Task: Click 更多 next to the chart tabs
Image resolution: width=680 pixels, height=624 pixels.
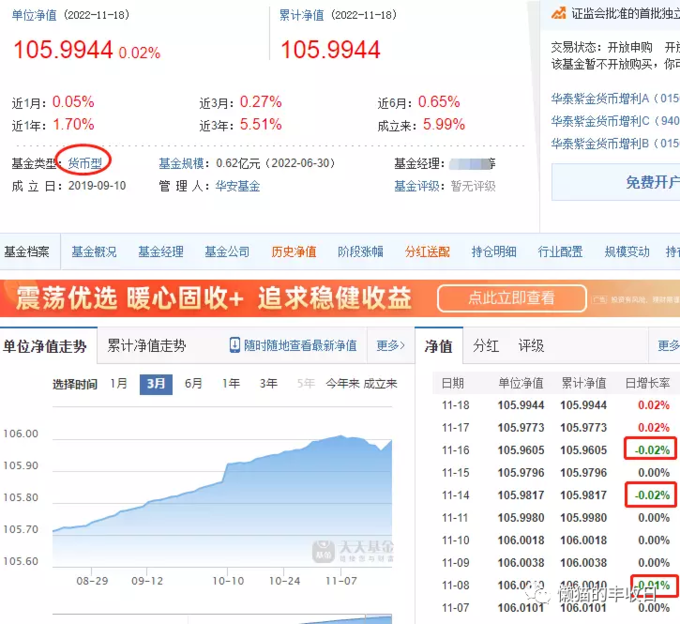Action: [390, 346]
